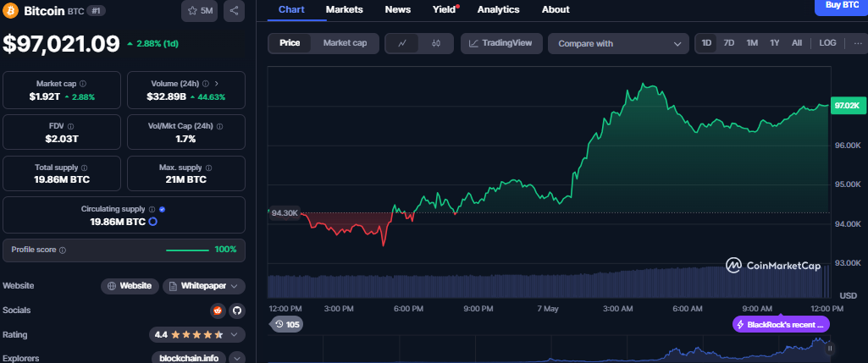
Task: Click the Profile score progress bar
Action: 187,250
